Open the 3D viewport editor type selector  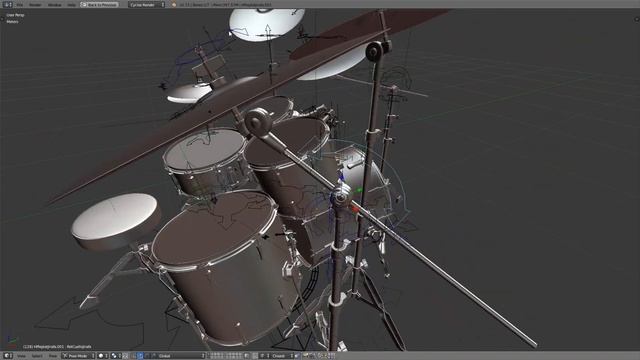click(8, 356)
